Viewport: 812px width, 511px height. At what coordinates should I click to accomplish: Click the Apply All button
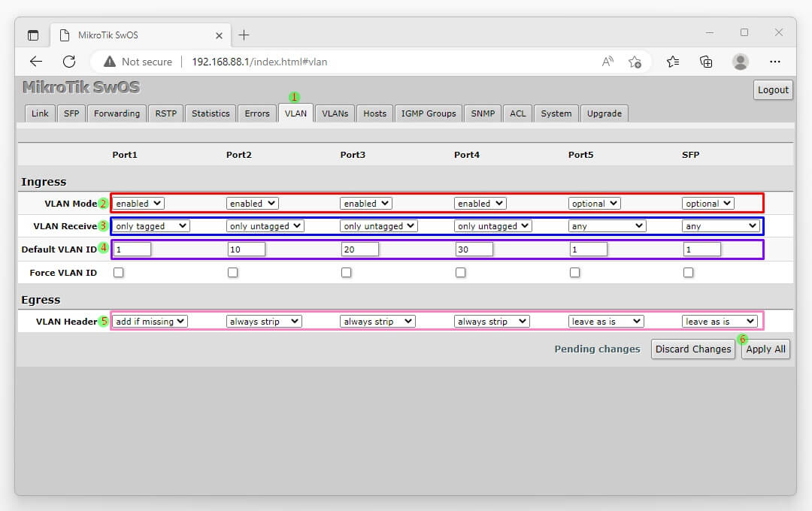click(765, 349)
